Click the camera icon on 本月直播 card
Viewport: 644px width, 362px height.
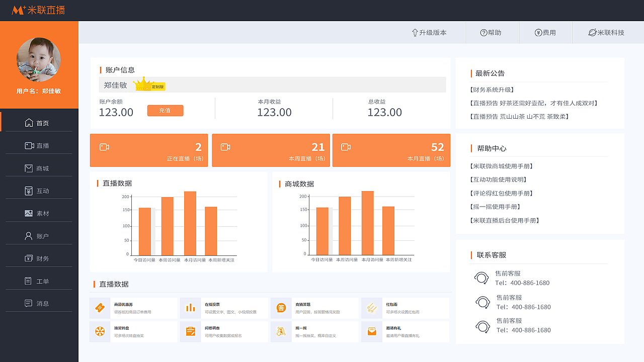(x=346, y=147)
